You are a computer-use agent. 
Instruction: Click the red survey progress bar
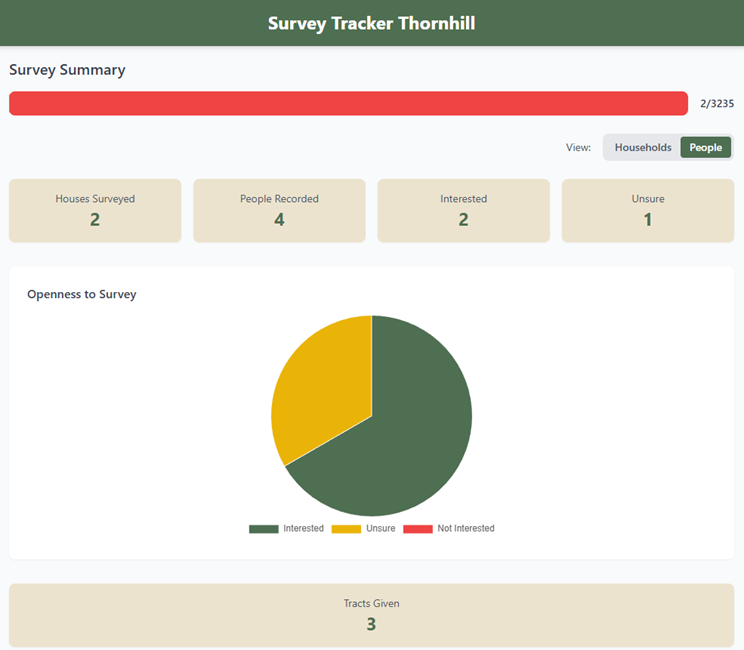click(x=348, y=104)
